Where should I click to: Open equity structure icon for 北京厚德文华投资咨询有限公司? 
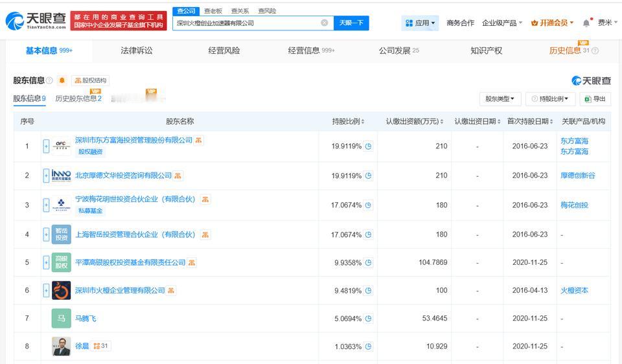coord(178,176)
